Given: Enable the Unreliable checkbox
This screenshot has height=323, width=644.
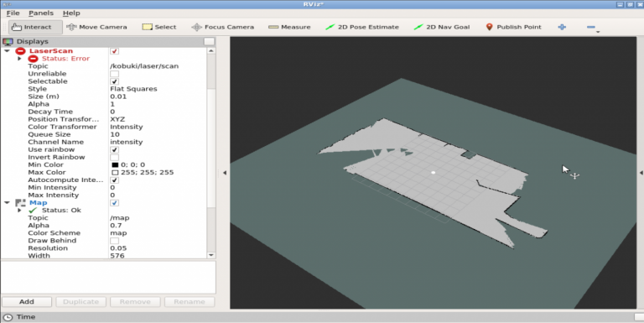Looking at the screenshot, I should pos(115,74).
